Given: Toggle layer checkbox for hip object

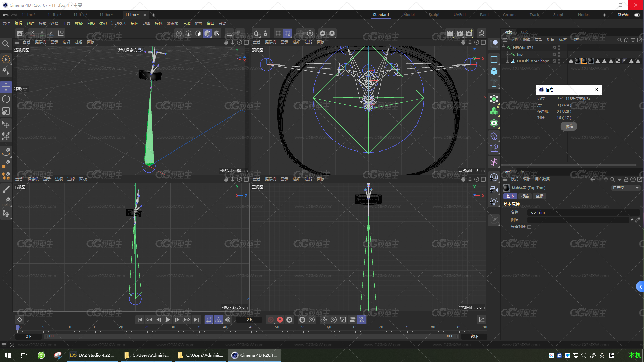Looking at the screenshot, I should pyautogui.click(x=554, y=54).
